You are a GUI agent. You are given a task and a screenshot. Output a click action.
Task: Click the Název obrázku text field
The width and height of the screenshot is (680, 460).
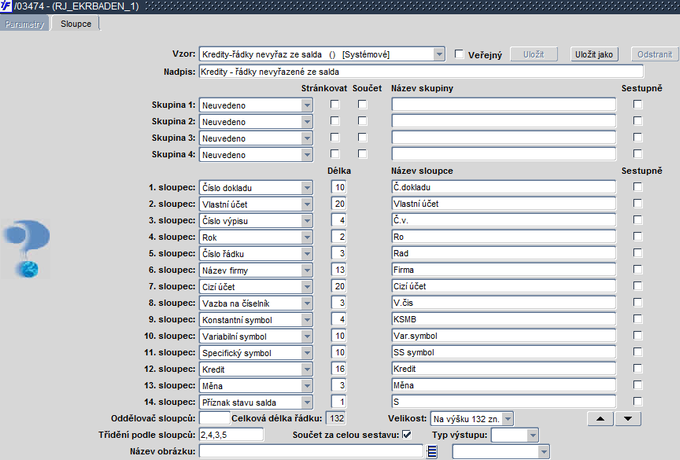311,451
